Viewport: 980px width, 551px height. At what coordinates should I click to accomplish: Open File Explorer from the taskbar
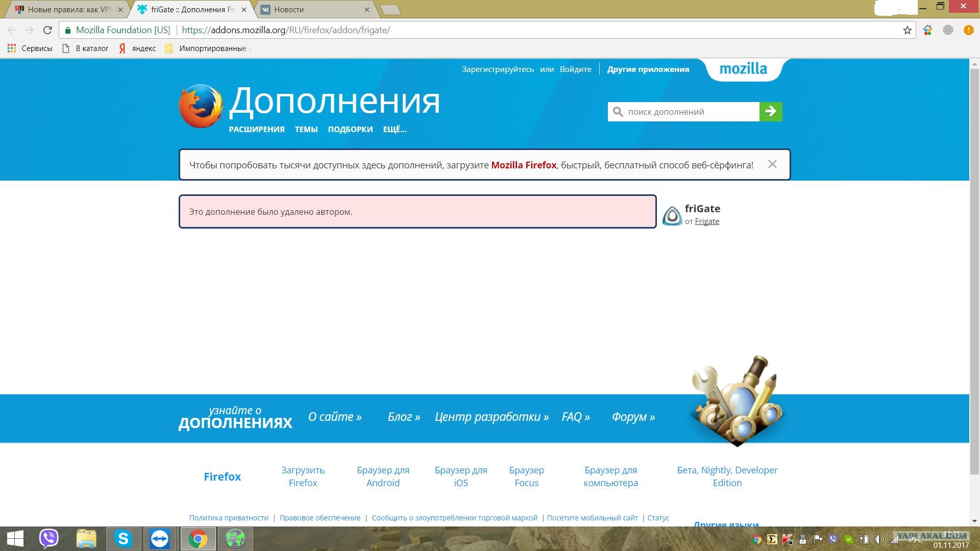[x=86, y=539]
